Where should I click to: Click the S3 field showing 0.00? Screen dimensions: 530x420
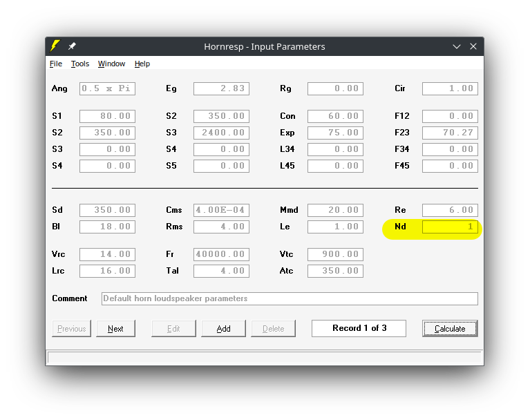click(x=108, y=149)
